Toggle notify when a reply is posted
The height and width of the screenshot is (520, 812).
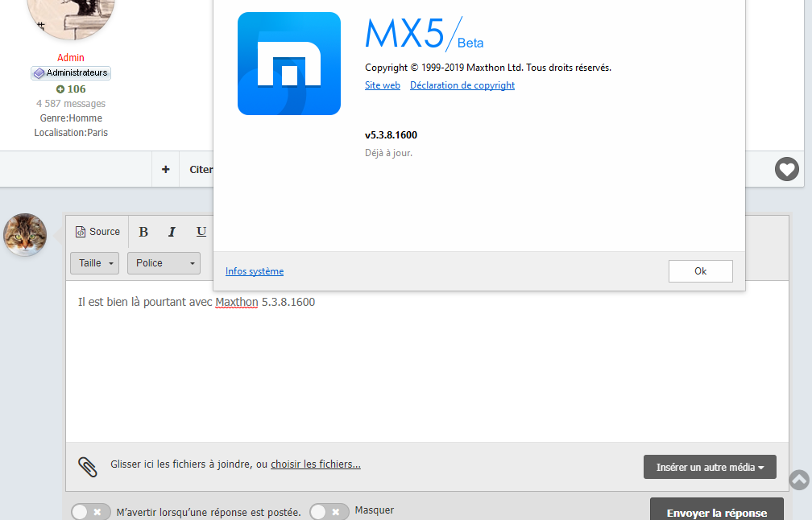[90, 512]
